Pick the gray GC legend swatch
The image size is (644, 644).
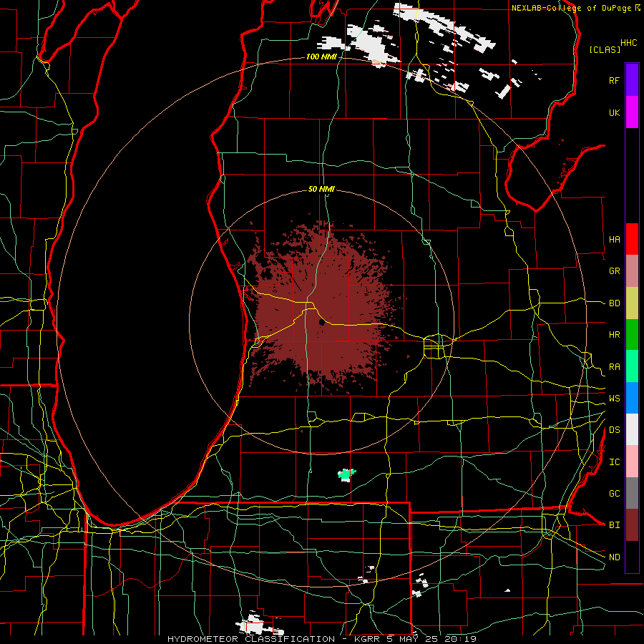(x=632, y=493)
